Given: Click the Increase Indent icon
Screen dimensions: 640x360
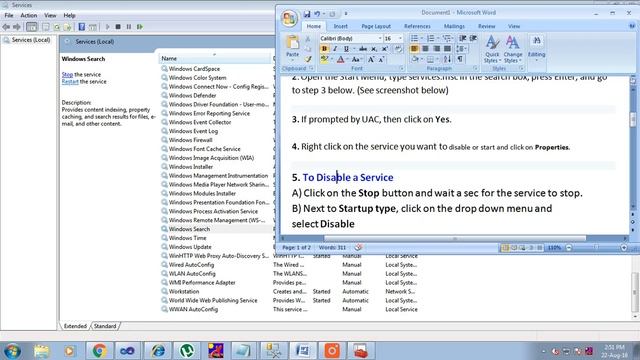Looking at the screenshot, I should click(x=473, y=38).
